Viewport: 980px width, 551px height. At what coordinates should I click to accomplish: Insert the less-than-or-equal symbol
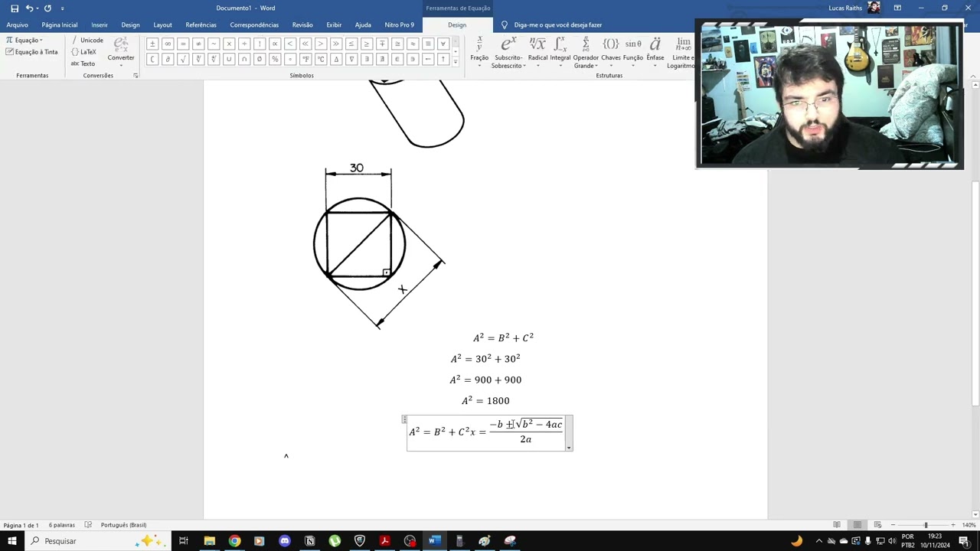click(x=351, y=44)
